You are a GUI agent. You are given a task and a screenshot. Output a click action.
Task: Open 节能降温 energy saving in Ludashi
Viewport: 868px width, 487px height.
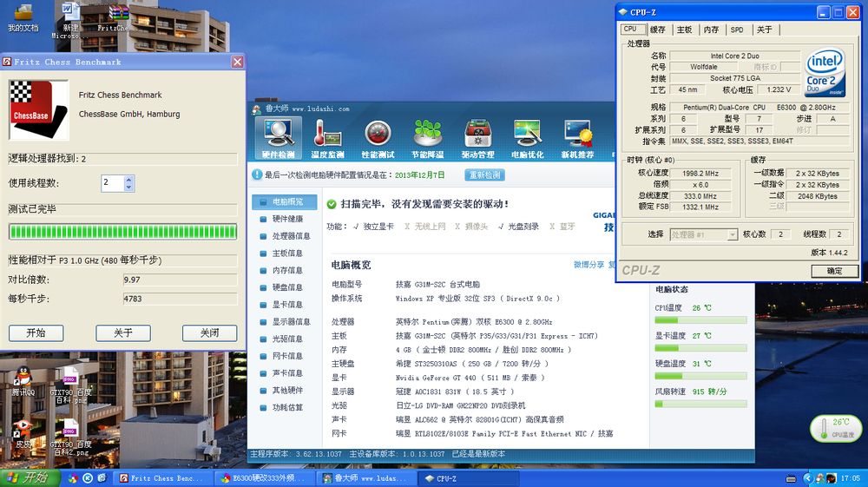coord(427,138)
